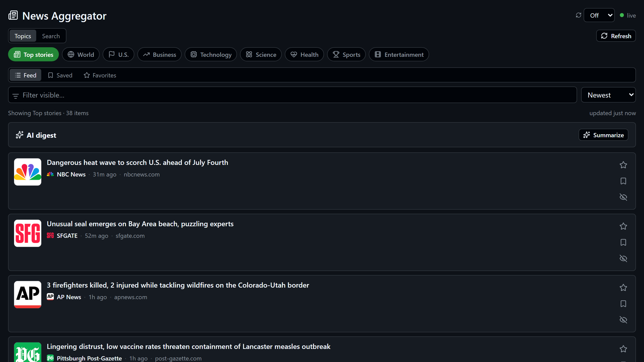Click the small SFGATE source favicon
The width and height of the screenshot is (644, 362).
tap(50, 236)
